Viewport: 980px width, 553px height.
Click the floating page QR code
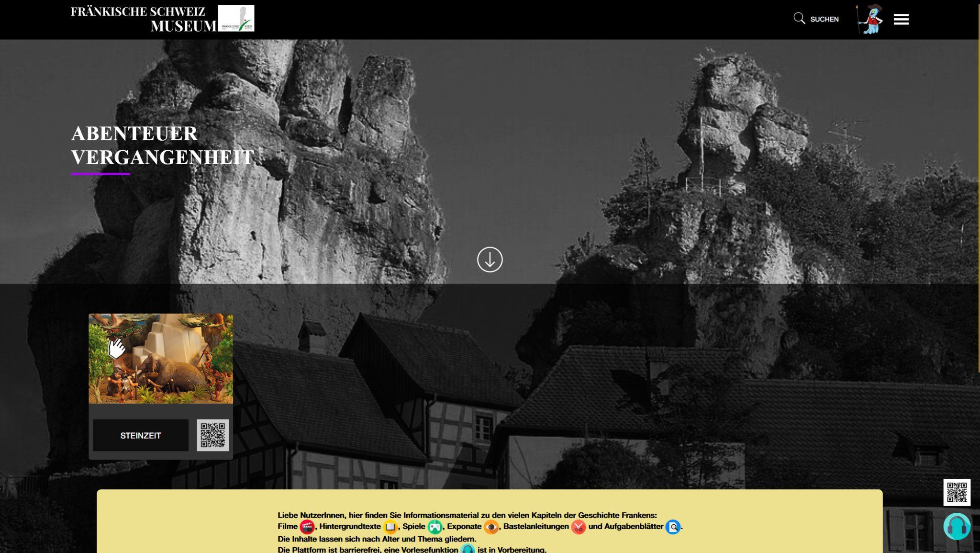click(x=957, y=492)
